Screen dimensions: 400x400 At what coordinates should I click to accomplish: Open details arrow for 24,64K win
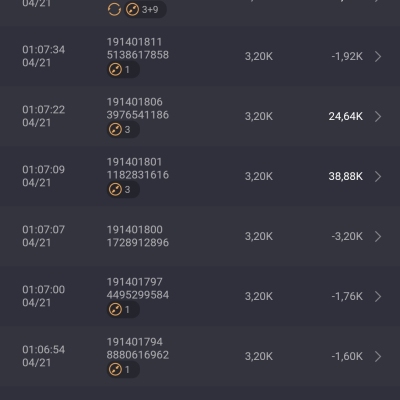378,116
